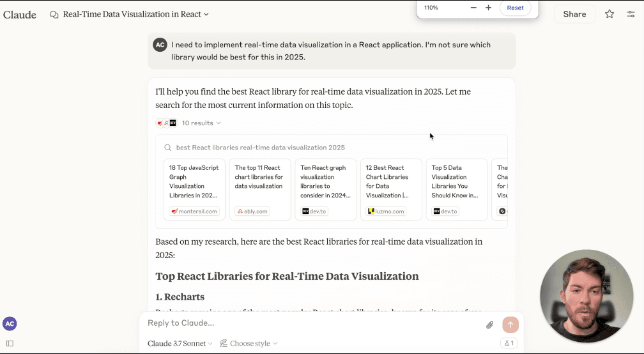Open luzmo.com 12 Best React card
Image resolution: width=644 pixels, height=354 pixels.
pyautogui.click(x=391, y=189)
